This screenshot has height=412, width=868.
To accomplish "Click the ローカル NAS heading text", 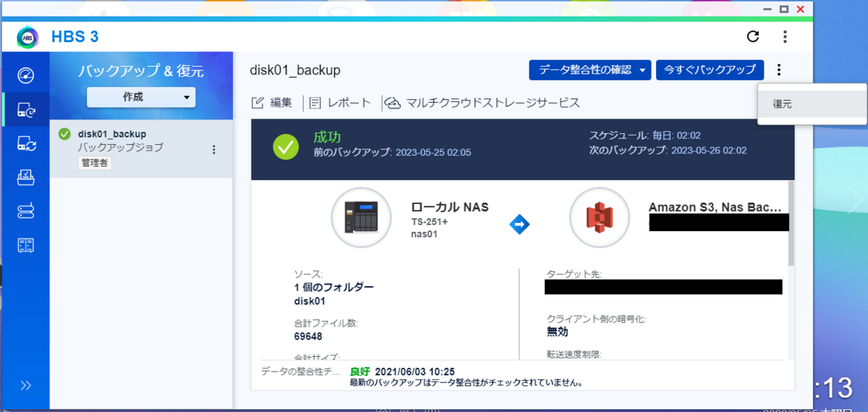I will point(449,207).
